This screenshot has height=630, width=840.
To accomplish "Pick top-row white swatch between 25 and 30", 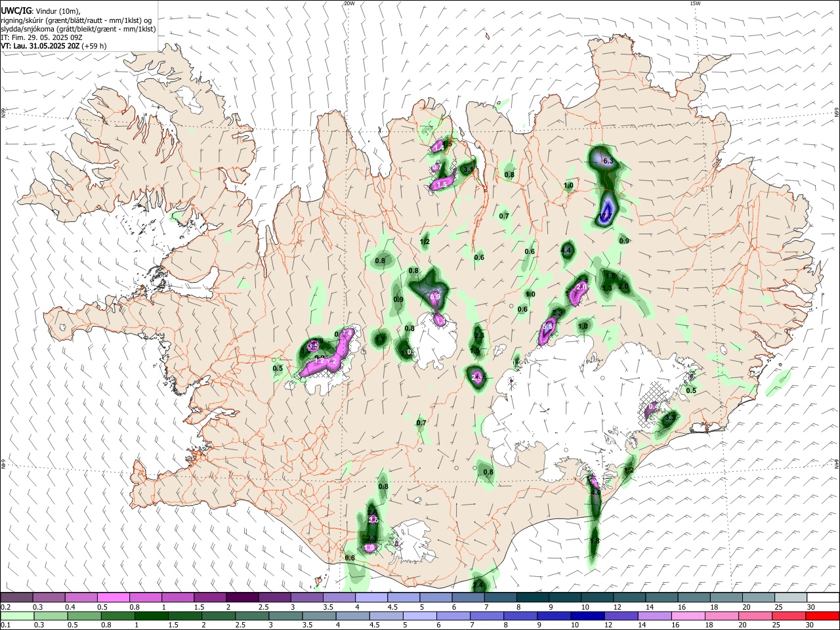I will coord(791,598).
